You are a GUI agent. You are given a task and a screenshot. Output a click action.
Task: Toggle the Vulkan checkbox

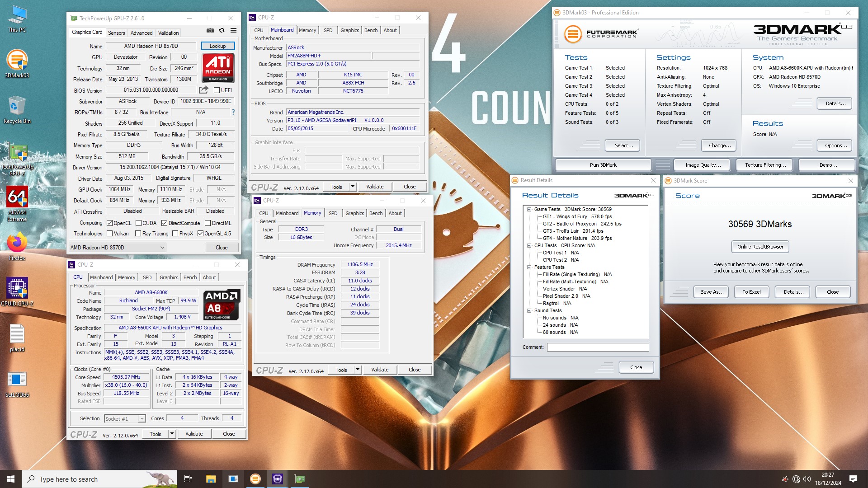click(109, 234)
